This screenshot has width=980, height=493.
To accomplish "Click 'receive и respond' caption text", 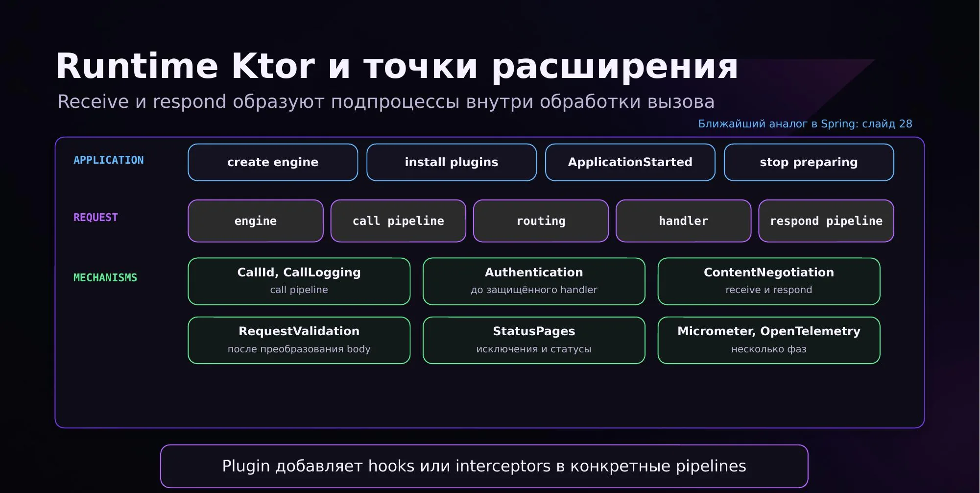I will point(769,290).
